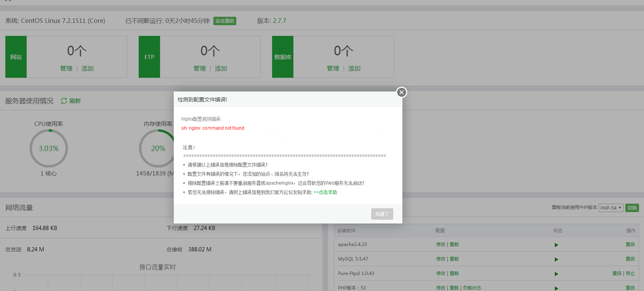The height and width of the screenshot is (291, 644).
Task: Open 负载状态 in the PHP版本 row
Action: 472,288
